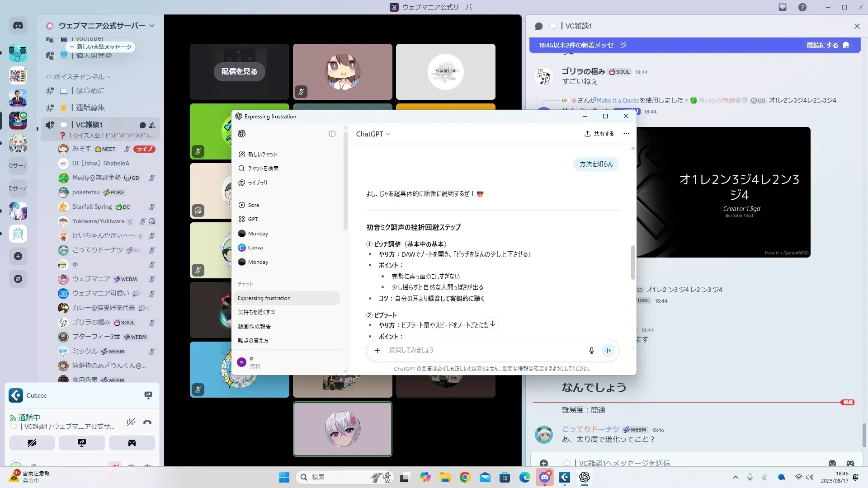Open the 気持ちを軽くする chat
868x488 pixels.
[x=256, y=312]
